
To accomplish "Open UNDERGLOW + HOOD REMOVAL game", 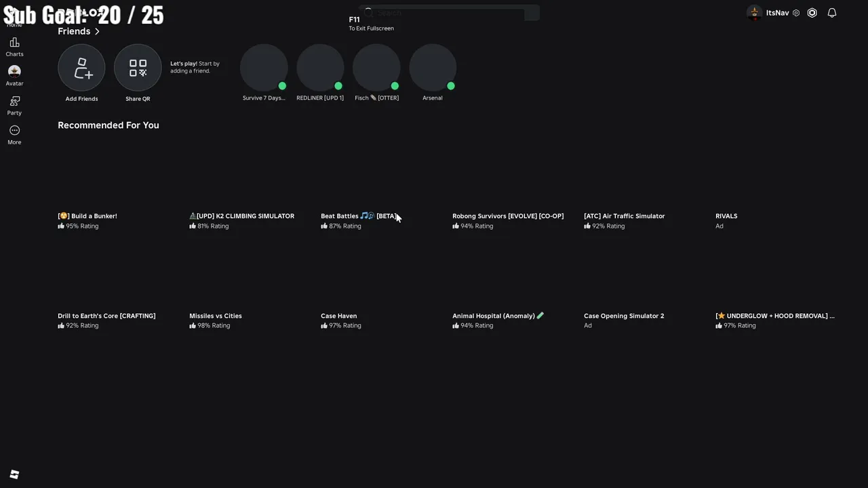I will (775, 316).
